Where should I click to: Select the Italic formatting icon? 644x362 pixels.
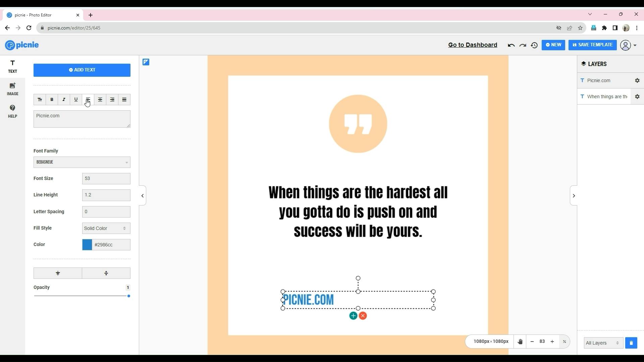[64, 100]
